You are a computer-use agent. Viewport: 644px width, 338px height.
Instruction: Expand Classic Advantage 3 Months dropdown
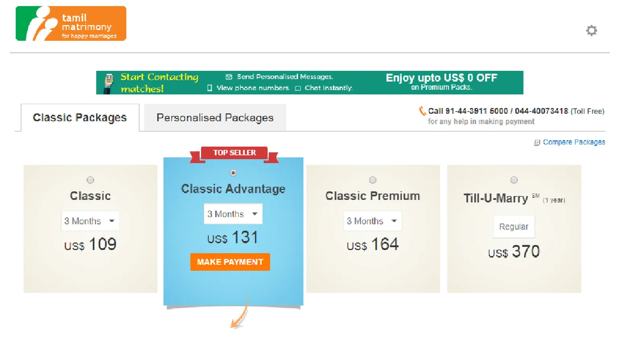click(x=233, y=214)
